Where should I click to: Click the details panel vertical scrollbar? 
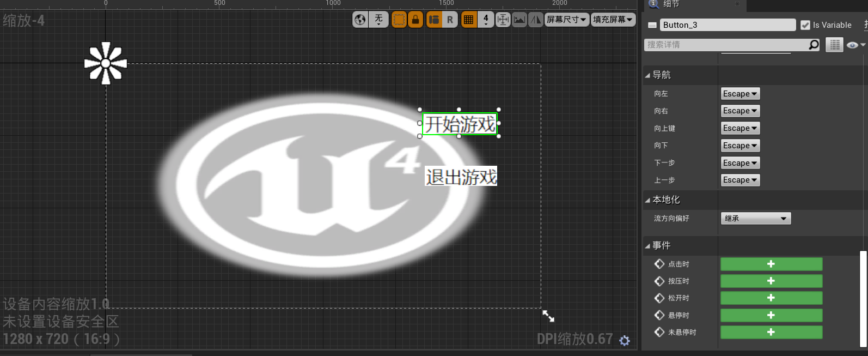pyautogui.click(x=863, y=299)
